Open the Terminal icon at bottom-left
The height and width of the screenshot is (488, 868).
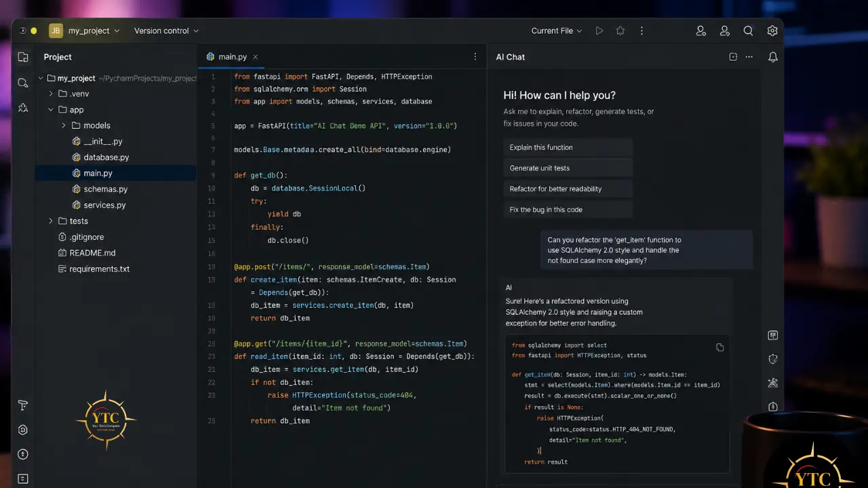(x=23, y=479)
